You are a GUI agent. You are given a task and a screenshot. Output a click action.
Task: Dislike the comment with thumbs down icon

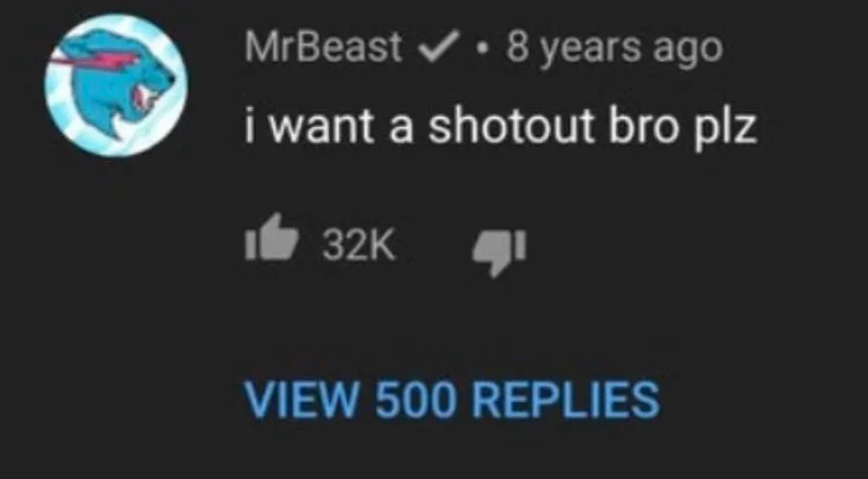pyautogui.click(x=500, y=253)
